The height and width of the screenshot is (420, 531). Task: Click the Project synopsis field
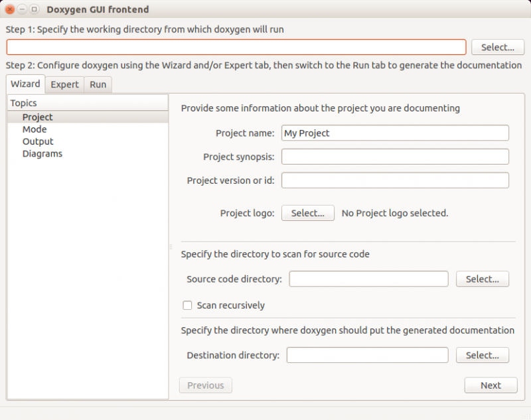tap(395, 157)
